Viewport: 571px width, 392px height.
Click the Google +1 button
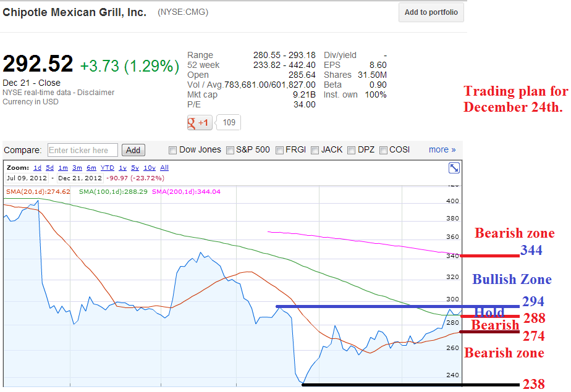coord(200,123)
